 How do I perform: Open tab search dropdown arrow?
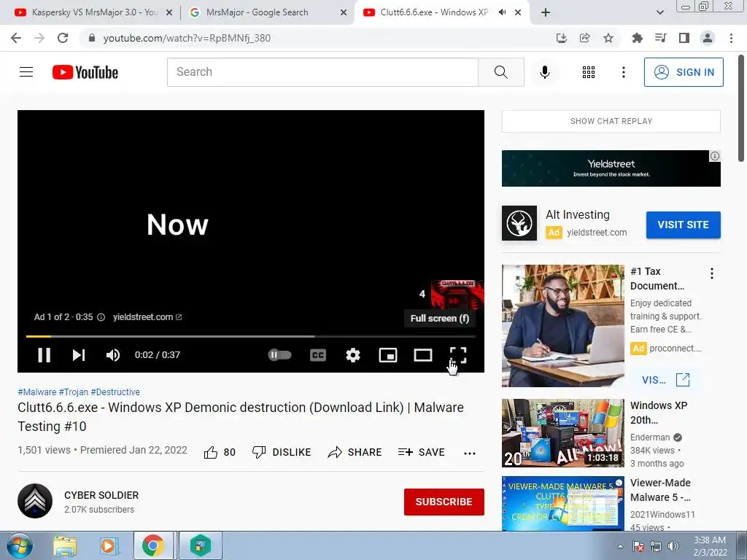[659, 13]
